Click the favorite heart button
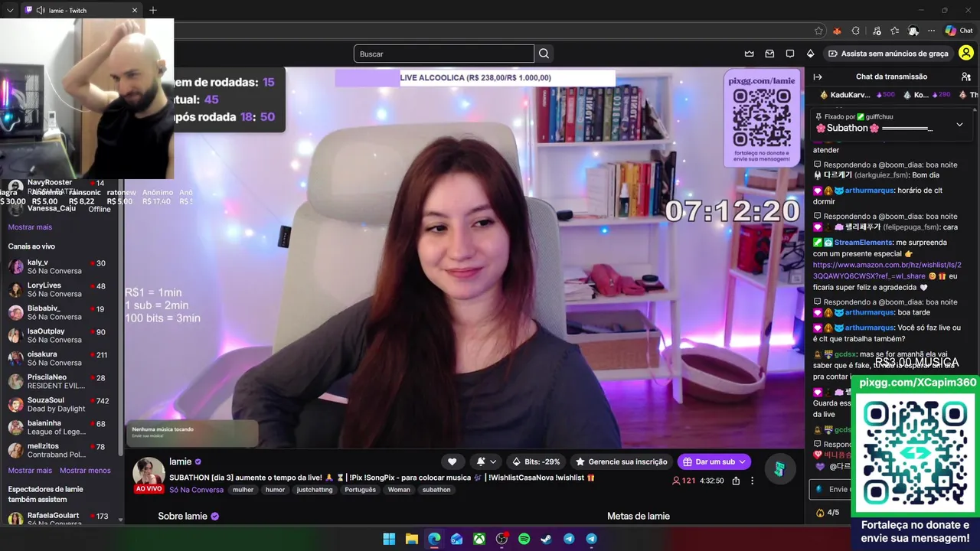 click(452, 461)
